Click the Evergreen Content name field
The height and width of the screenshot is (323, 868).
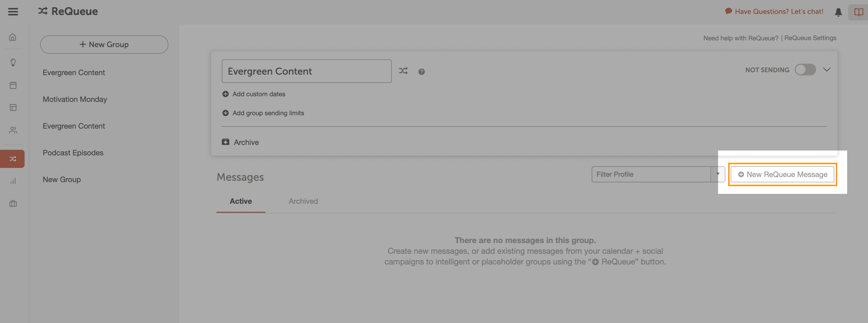pyautogui.click(x=306, y=71)
